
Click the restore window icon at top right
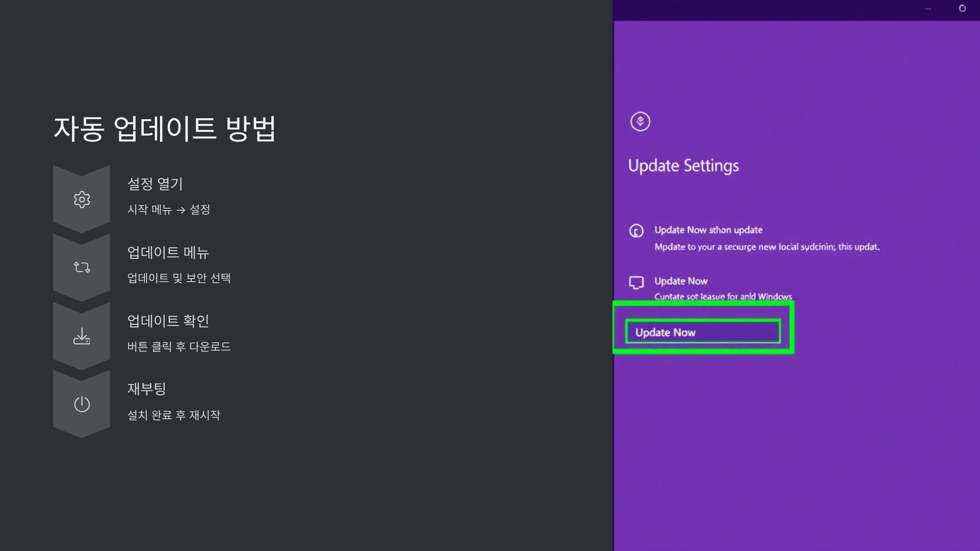tap(962, 9)
